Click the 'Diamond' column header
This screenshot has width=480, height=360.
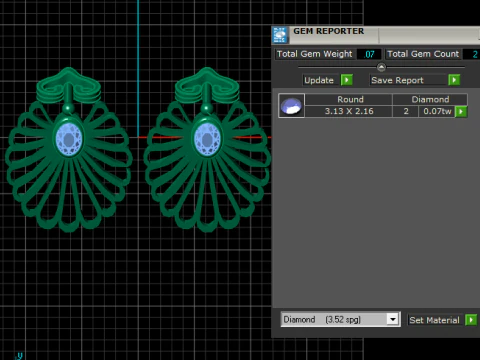[x=430, y=99]
